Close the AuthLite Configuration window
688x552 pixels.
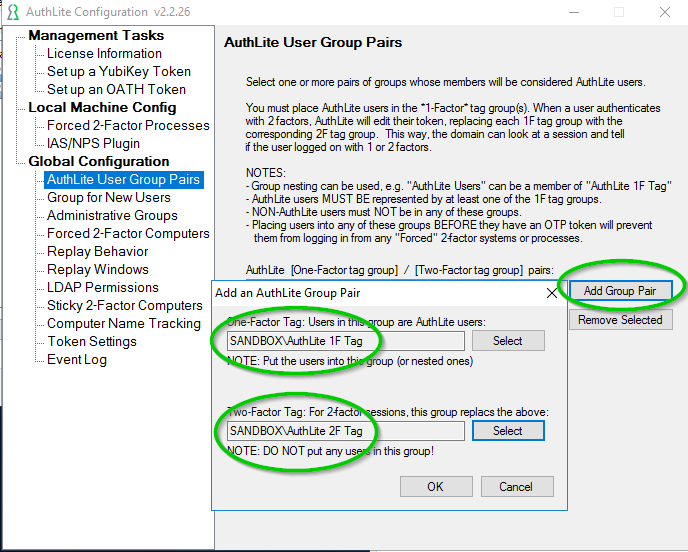(665, 12)
